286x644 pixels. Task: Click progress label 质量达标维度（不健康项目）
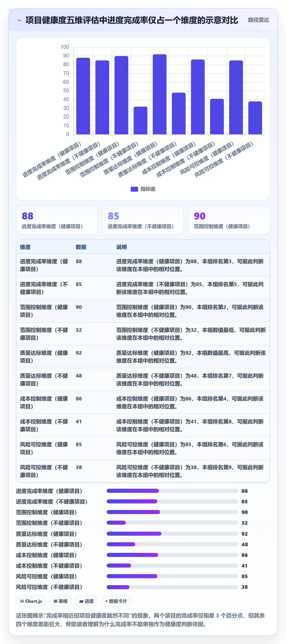(49, 544)
